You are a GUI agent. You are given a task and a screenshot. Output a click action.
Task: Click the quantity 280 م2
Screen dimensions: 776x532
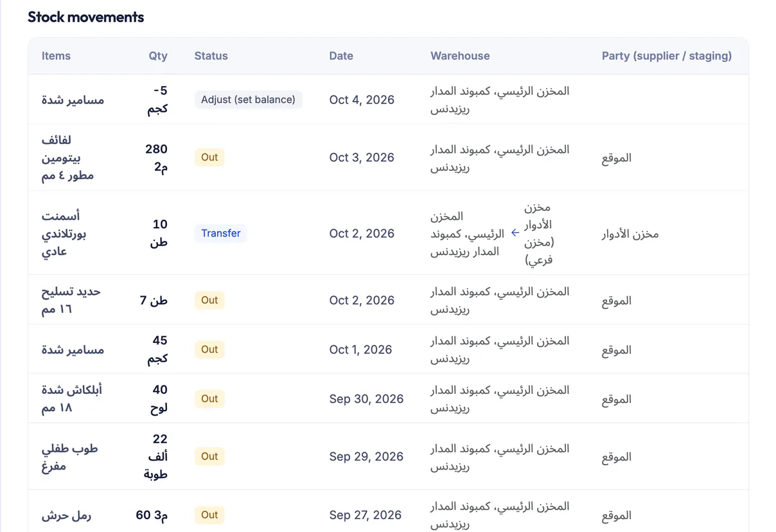click(x=156, y=157)
